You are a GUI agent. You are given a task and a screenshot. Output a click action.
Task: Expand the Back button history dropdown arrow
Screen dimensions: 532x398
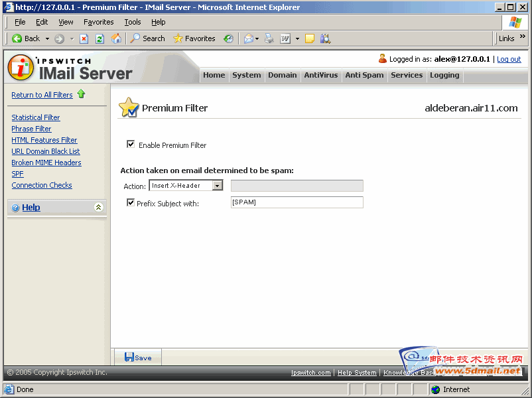pyautogui.click(x=46, y=38)
